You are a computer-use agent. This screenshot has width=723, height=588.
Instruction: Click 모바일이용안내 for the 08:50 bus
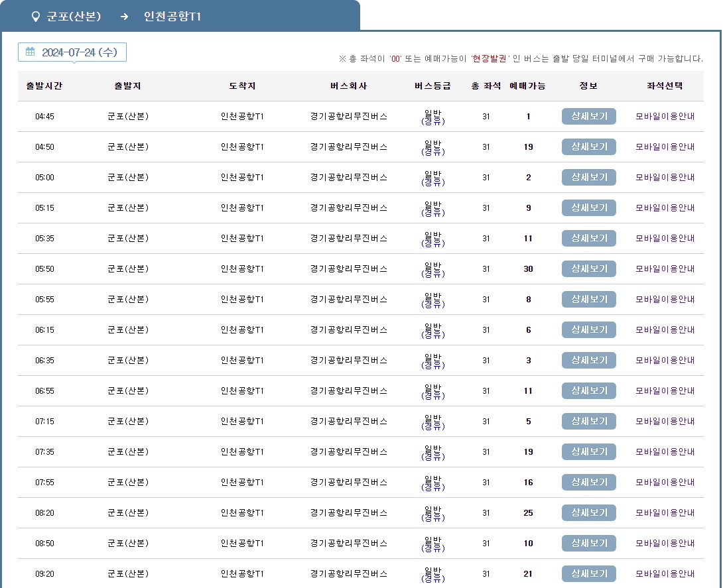[665, 543]
